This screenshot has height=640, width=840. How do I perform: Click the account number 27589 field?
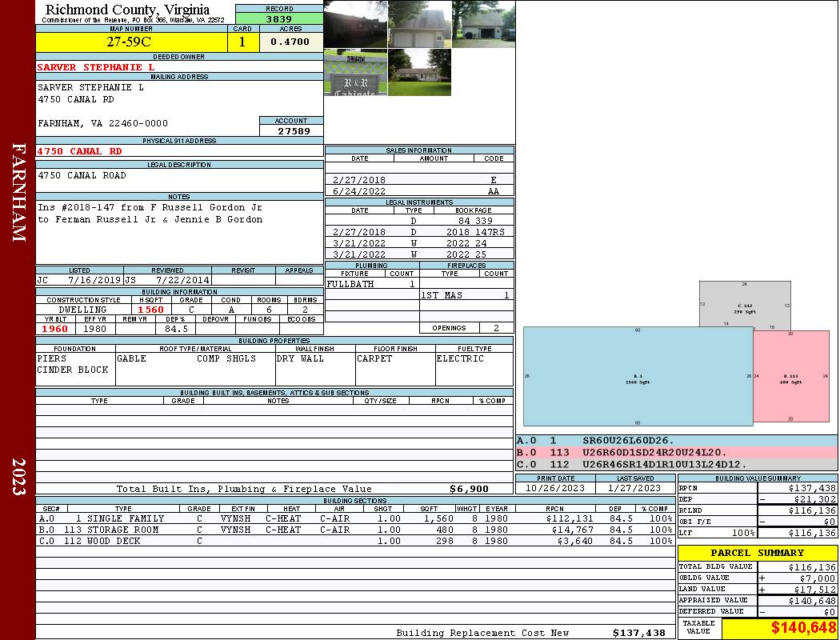292,130
